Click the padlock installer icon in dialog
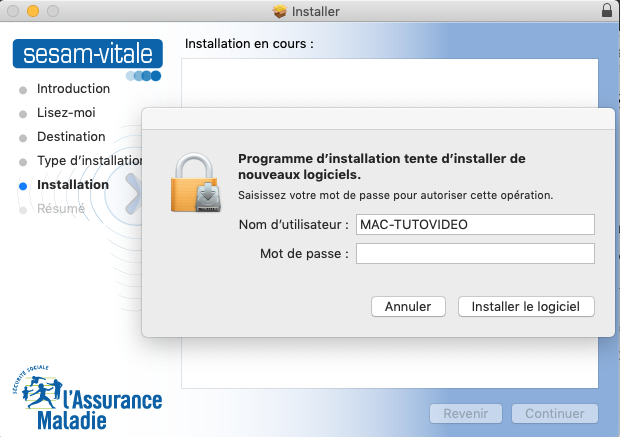The image size is (620, 437). [x=196, y=182]
